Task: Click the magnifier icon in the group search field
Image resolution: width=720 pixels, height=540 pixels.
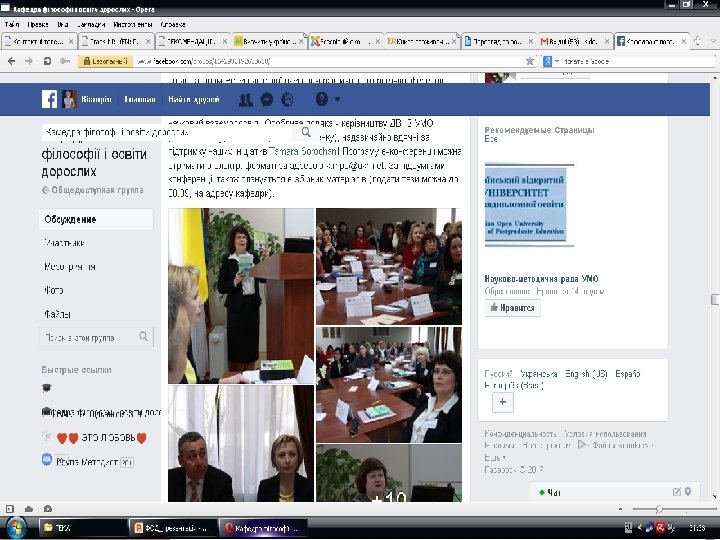Action: (x=143, y=337)
